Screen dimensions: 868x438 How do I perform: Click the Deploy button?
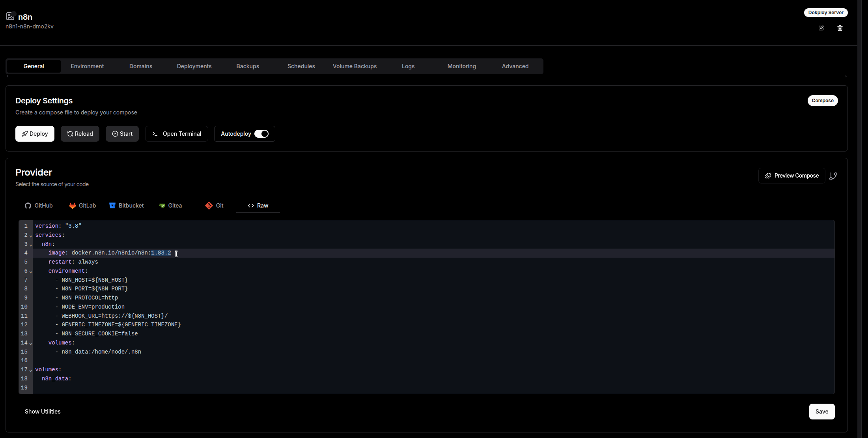click(35, 134)
